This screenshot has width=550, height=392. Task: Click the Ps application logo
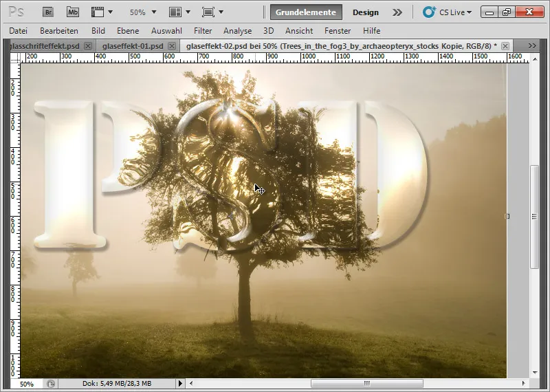click(x=16, y=12)
